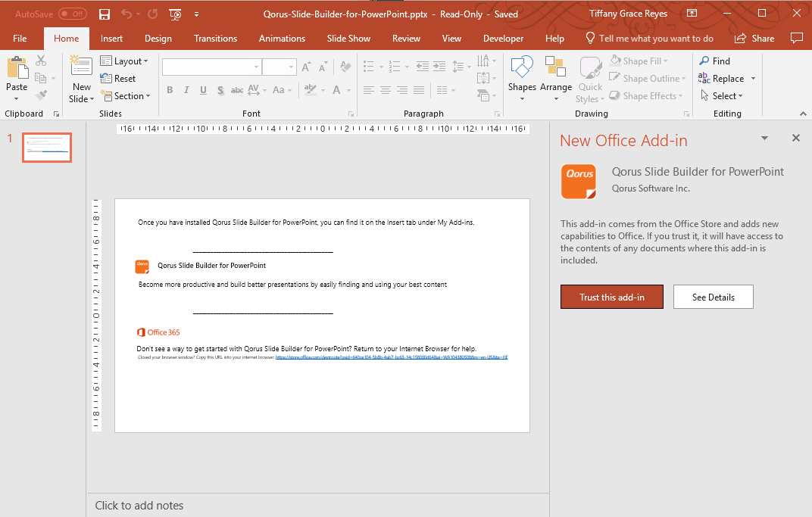812x517 pixels.
Task: Open the Select dropdown
Action: (721, 95)
